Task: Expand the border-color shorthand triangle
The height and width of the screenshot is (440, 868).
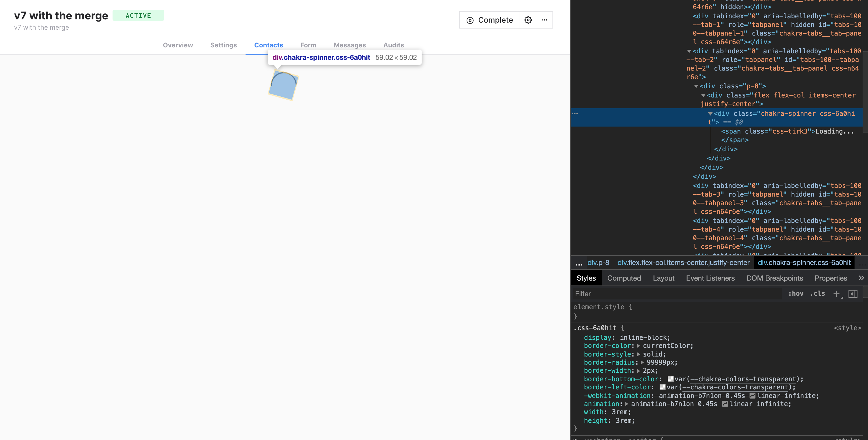Action: pos(638,346)
